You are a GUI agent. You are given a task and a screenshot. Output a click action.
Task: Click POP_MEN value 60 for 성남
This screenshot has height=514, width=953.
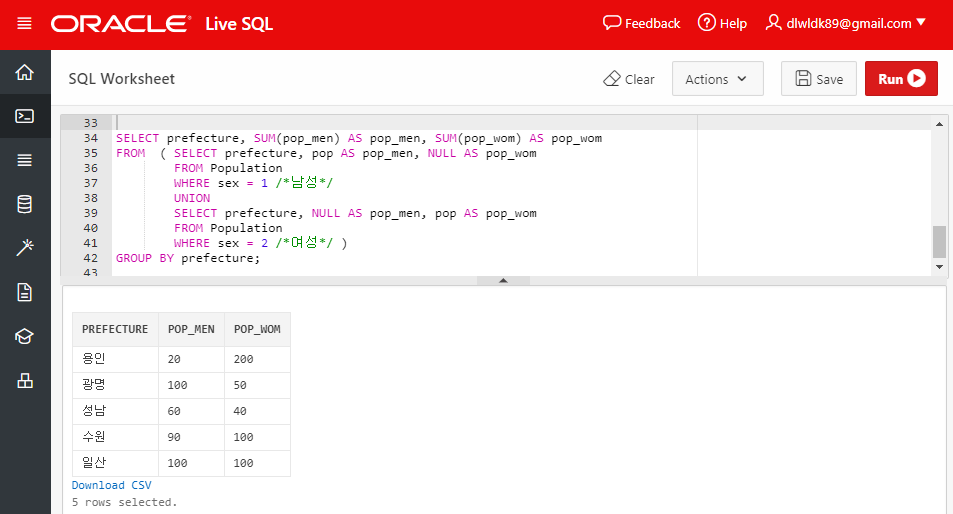(x=191, y=411)
